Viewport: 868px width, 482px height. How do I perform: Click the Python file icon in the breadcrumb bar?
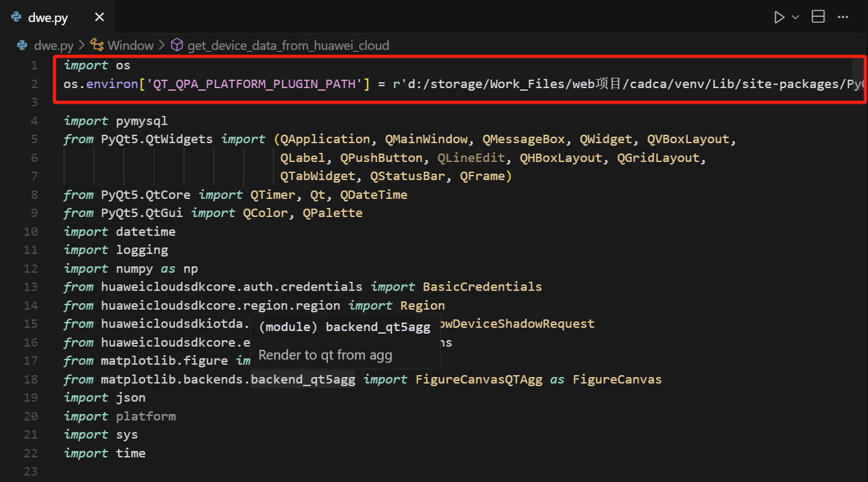[x=21, y=45]
